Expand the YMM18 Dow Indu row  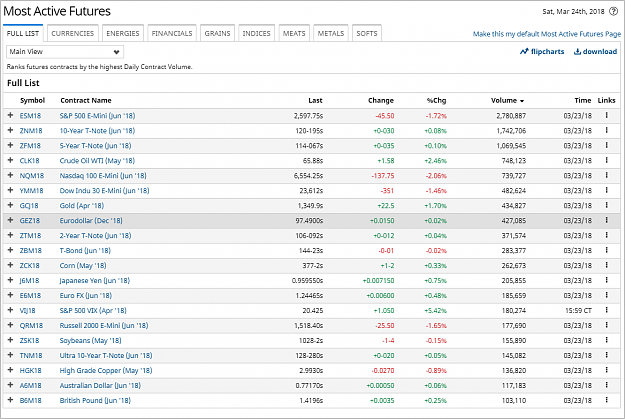point(10,190)
